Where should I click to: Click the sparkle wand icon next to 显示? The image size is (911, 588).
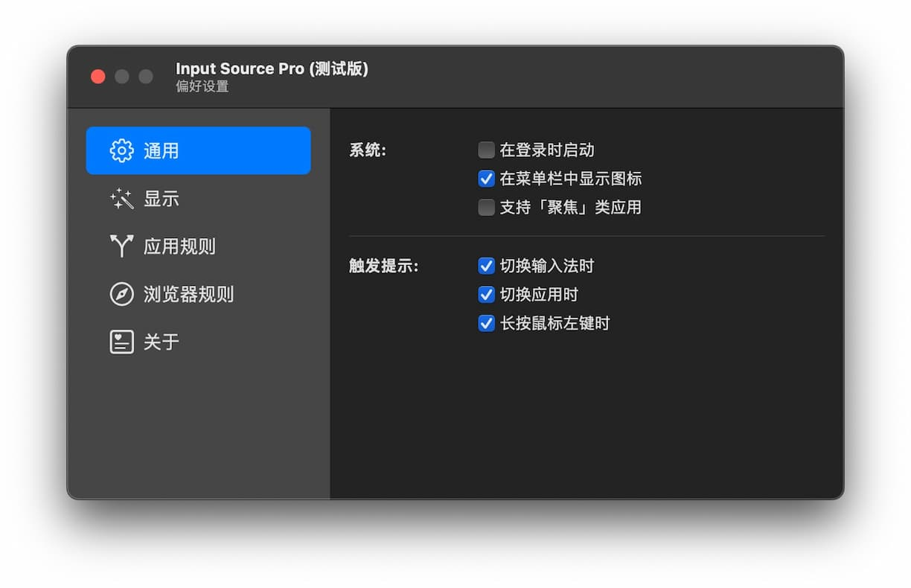[x=119, y=198]
